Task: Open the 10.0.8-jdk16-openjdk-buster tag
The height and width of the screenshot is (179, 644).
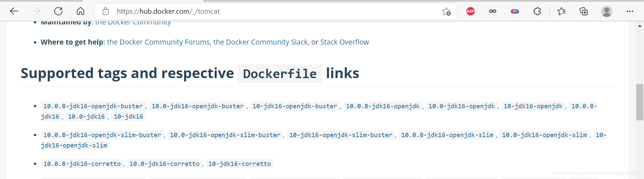Action: (x=93, y=106)
